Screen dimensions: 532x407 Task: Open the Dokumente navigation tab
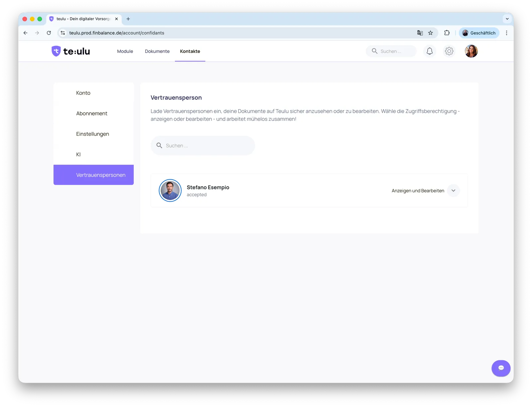(x=157, y=51)
